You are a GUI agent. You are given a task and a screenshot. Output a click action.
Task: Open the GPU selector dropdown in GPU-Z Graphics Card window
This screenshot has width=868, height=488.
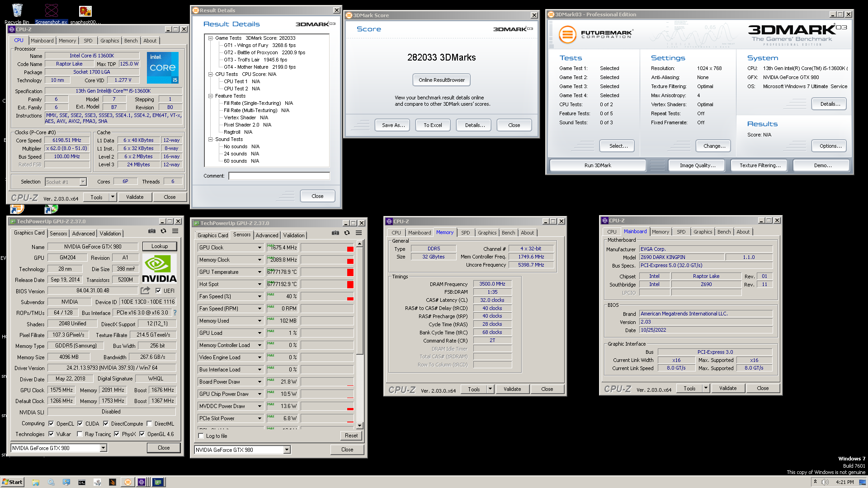pos(103,448)
